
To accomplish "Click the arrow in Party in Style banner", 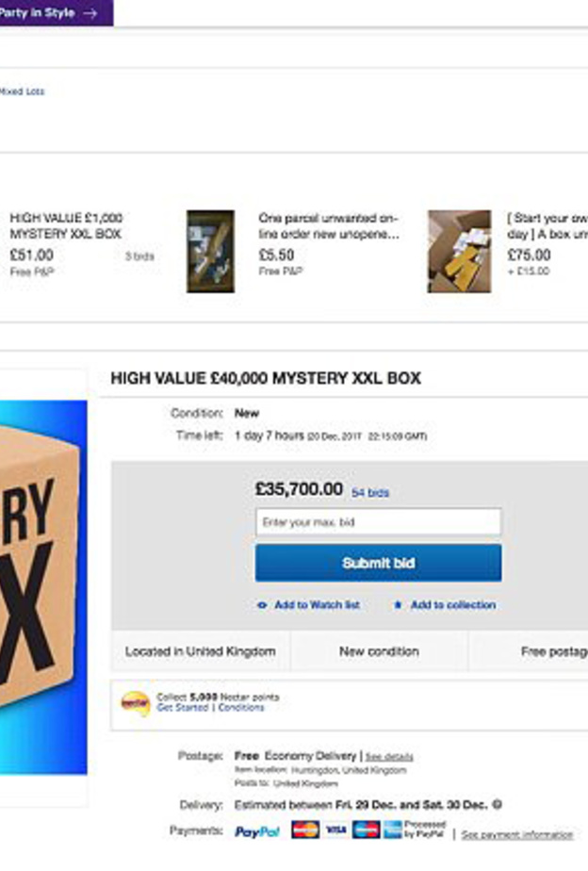I will tap(90, 13).
